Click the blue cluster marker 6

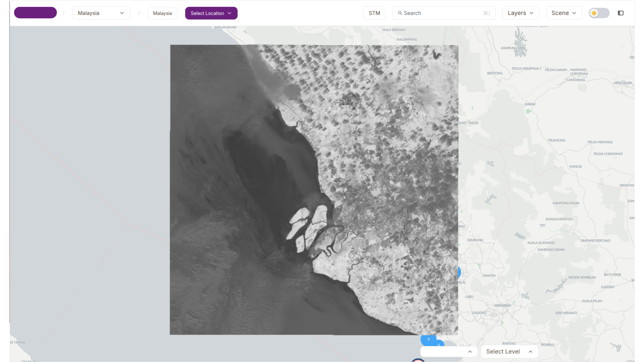coord(428,340)
